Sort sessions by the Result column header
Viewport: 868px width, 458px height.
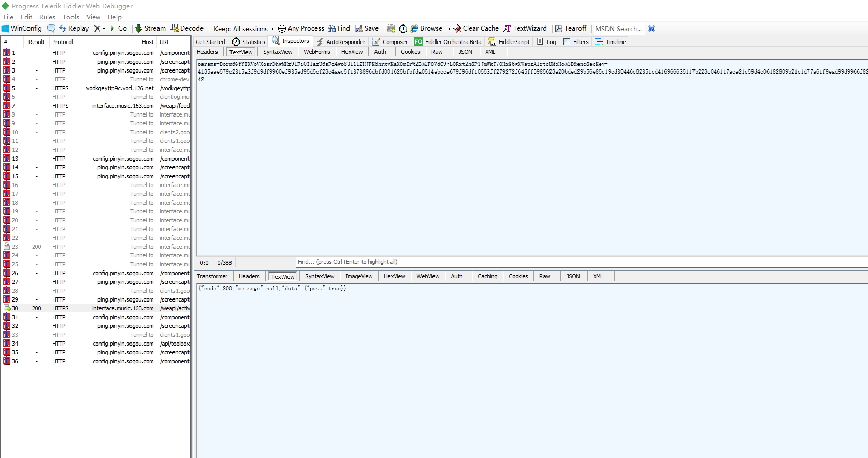36,42
